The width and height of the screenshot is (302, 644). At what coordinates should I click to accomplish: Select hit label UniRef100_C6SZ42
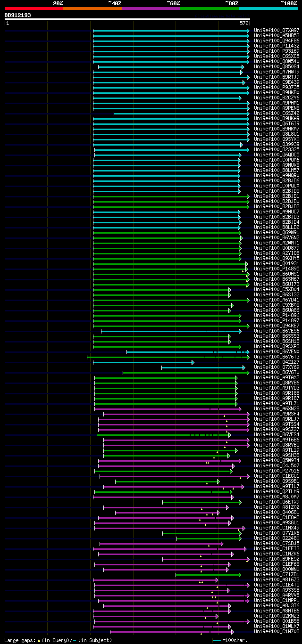pyautogui.click(x=277, y=113)
